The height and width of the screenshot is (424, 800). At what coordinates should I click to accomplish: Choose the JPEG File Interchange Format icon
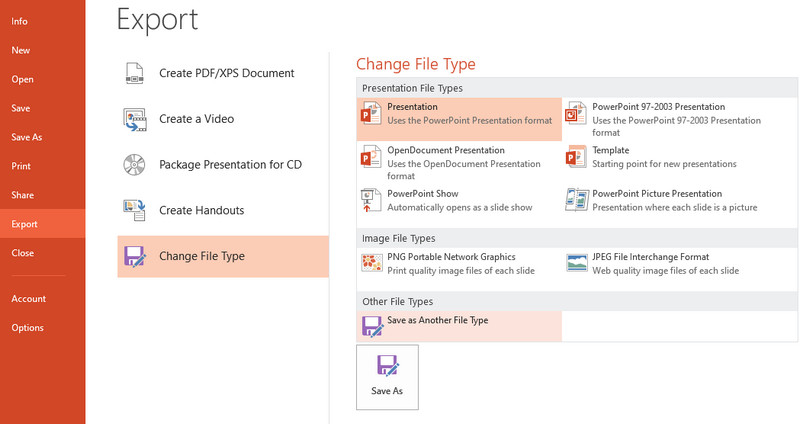pyautogui.click(x=577, y=263)
